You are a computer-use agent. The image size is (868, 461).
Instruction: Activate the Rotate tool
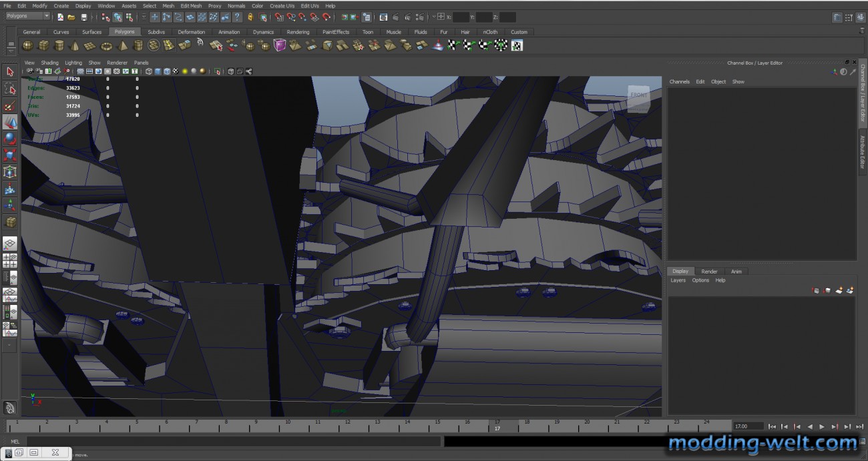click(10, 139)
